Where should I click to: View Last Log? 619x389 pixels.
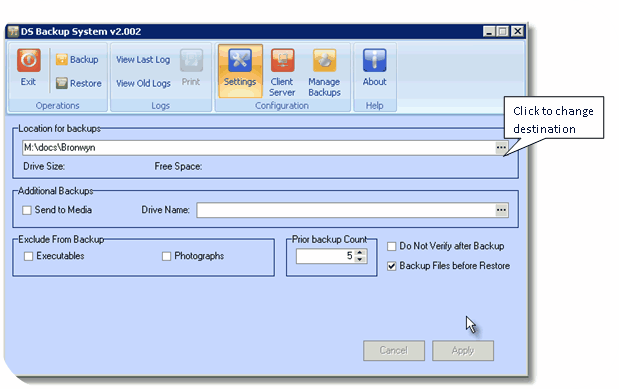[x=143, y=60]
